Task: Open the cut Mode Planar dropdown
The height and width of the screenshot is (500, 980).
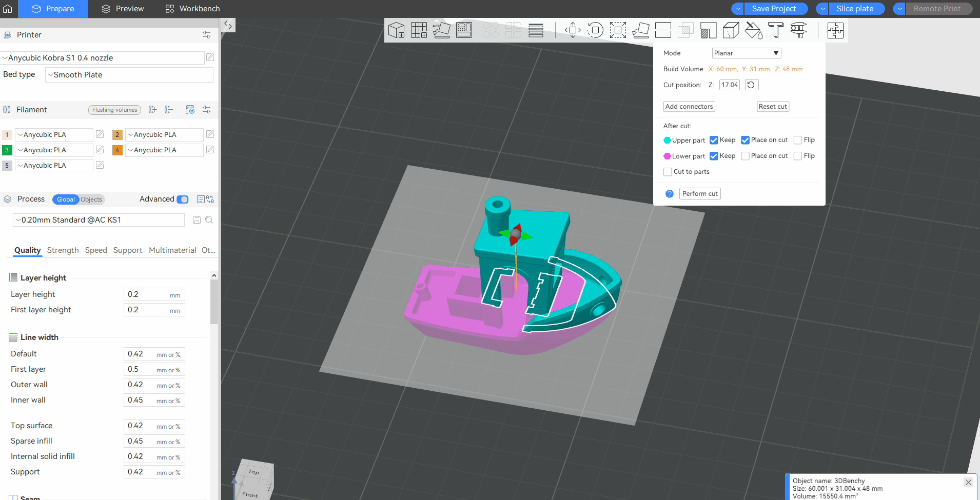Action: pyautogui.click(x=747, y=53)
